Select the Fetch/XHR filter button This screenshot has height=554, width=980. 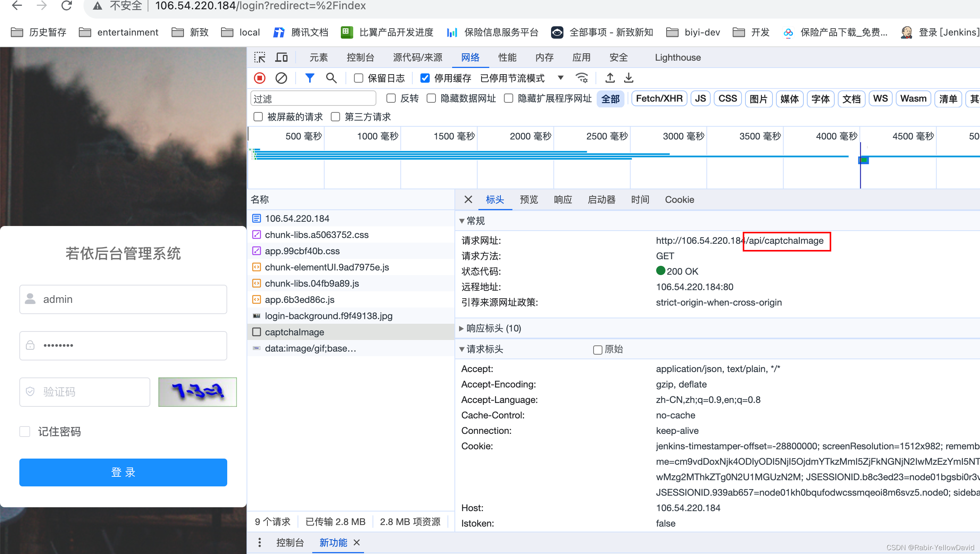tap(659, 99)
